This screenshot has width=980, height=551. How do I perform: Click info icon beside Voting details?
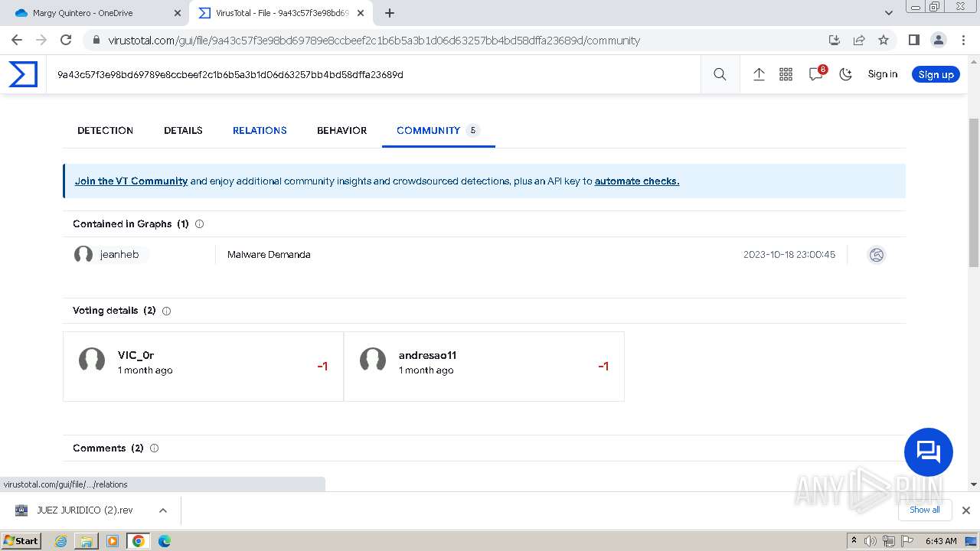[167, 311]
